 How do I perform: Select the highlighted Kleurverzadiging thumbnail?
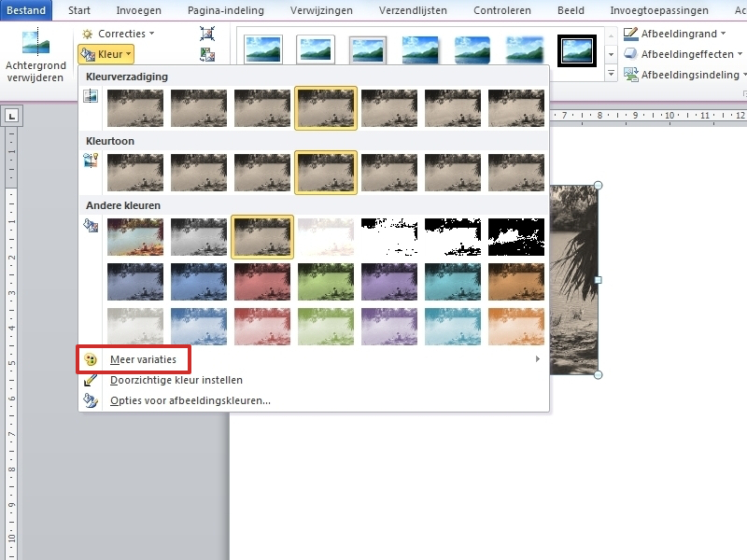click(326, 108)
